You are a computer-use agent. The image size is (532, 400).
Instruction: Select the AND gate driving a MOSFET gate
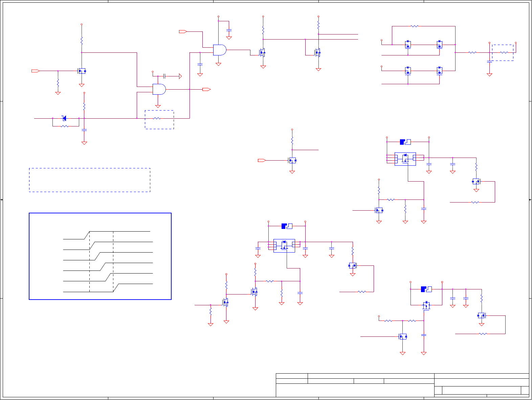(220, 50)
